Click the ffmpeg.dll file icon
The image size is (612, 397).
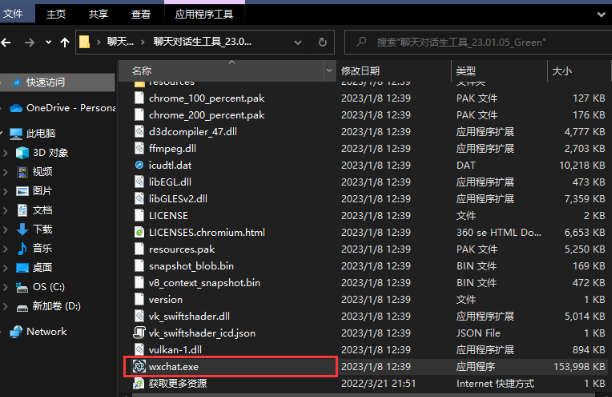tap(139, 148)
